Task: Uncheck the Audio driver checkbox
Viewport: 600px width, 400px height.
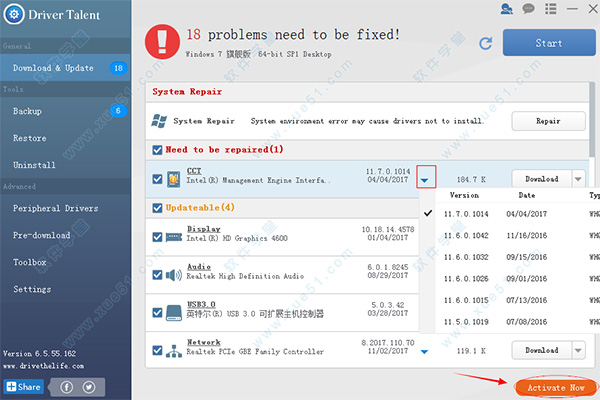Action: 157,275
